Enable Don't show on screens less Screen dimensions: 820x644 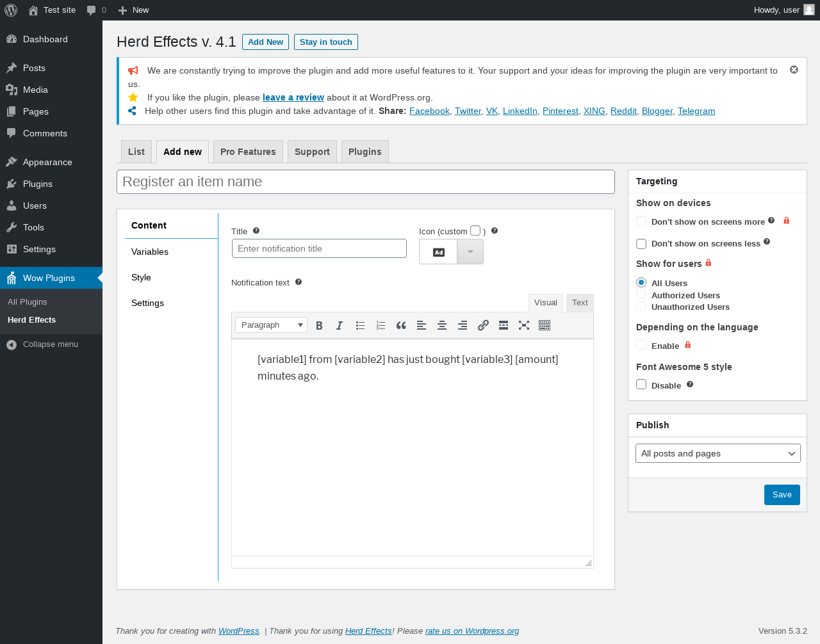pyautogui.click(x=641, y=243)
